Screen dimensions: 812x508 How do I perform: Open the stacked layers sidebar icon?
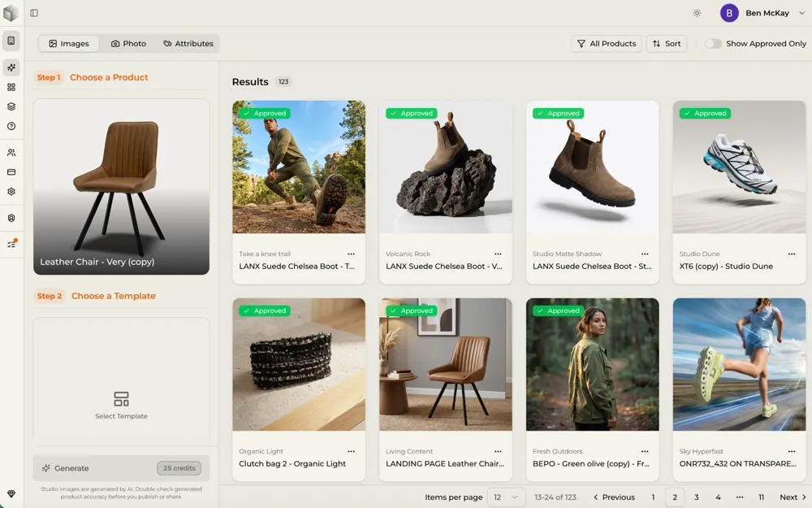[11, 106]
